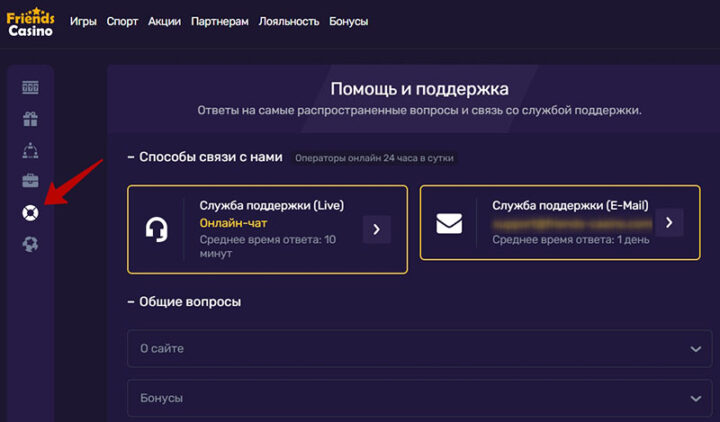
Task: Click the blurred support e-mail address
Action: pos(572,224)
